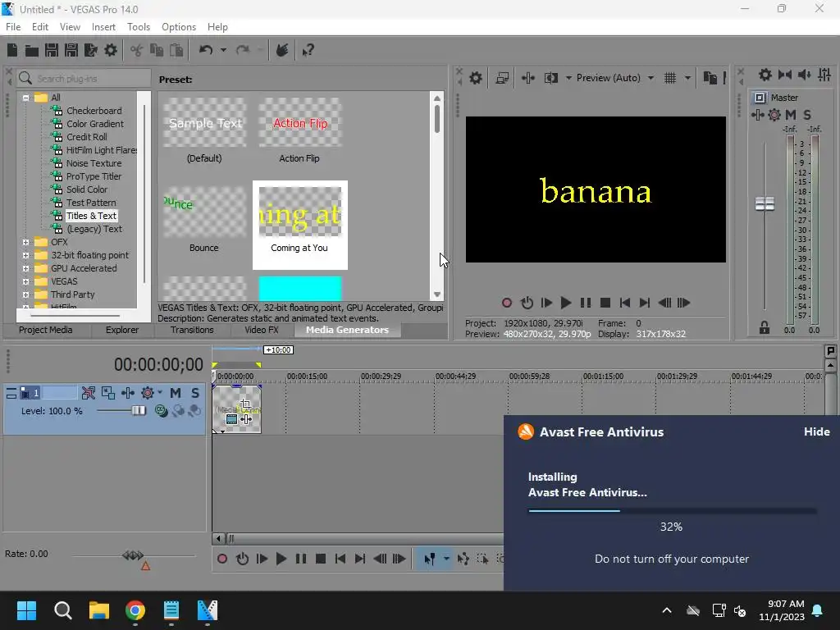Click Event Pan/Crop icon on timeline clip
Screen dimensions: 840x630
click(246, 404)
